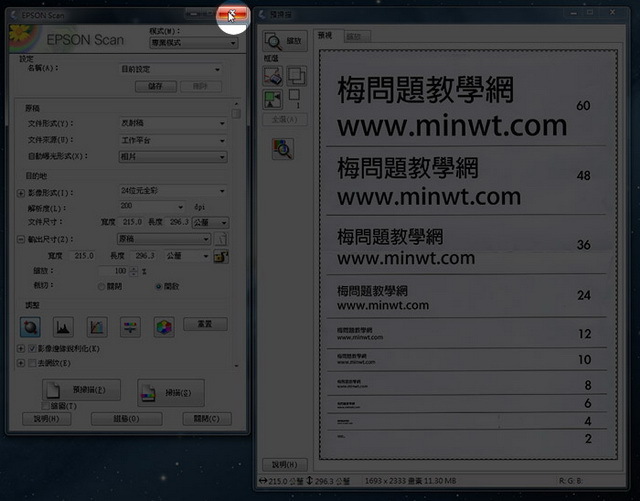
Task: Click the 輸出尺寸 寬度 215.0 field
Action: [x=84, y=256]
